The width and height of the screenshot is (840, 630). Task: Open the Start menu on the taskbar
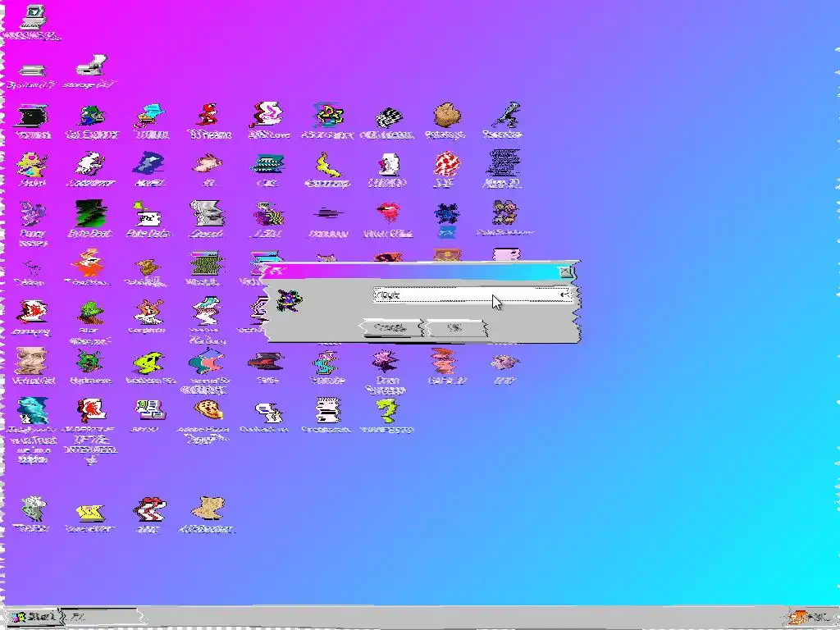33,617
